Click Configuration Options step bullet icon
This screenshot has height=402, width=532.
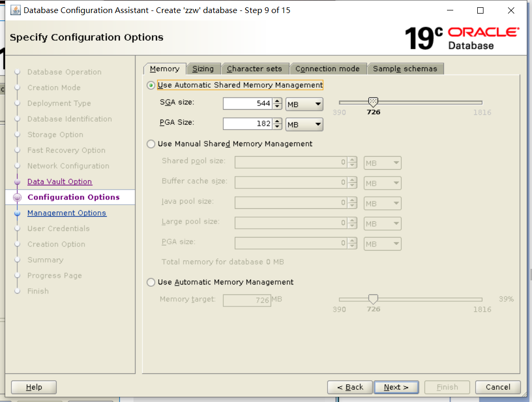[x=17, y=197]
